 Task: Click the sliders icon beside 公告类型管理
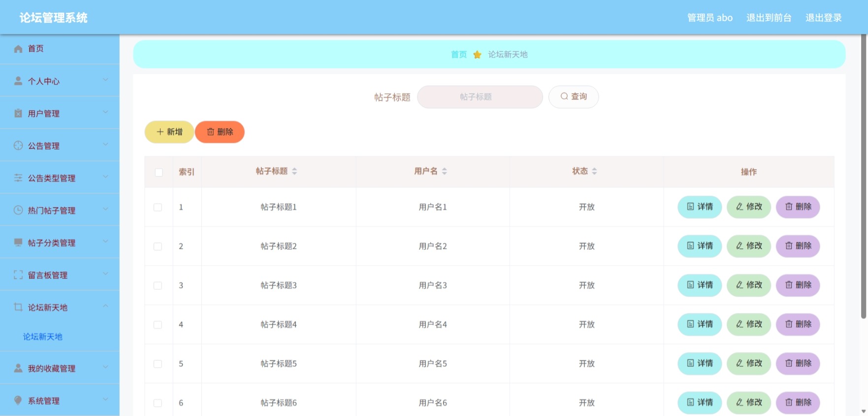[x=18, y=178]
